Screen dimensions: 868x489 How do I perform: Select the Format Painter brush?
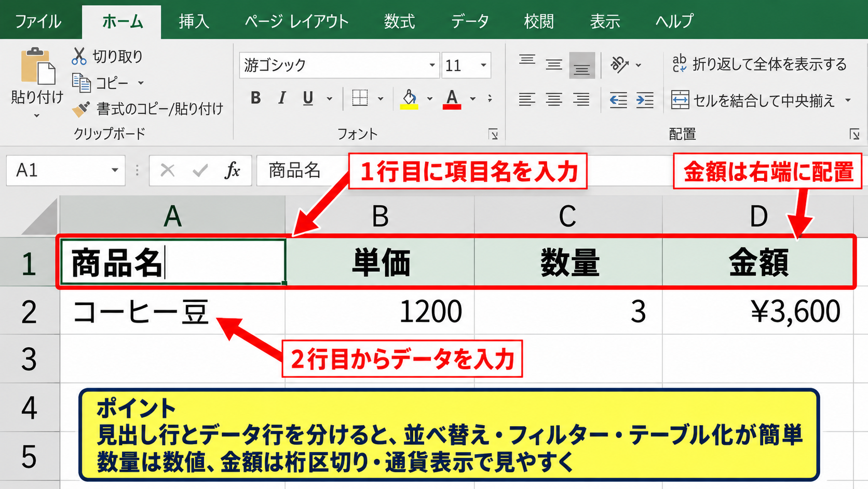tap(81, 109)
